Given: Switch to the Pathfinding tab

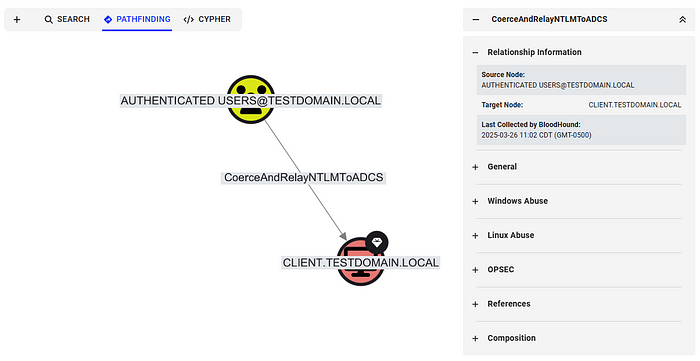Looking at the screenshot, I should click(137, 20).
